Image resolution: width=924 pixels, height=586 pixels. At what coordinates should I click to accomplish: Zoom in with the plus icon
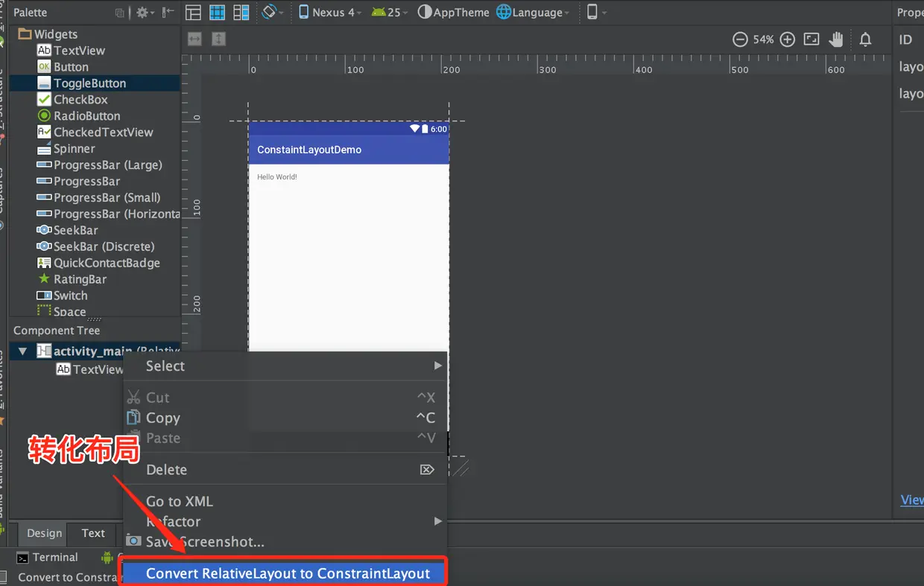point(788,39)
